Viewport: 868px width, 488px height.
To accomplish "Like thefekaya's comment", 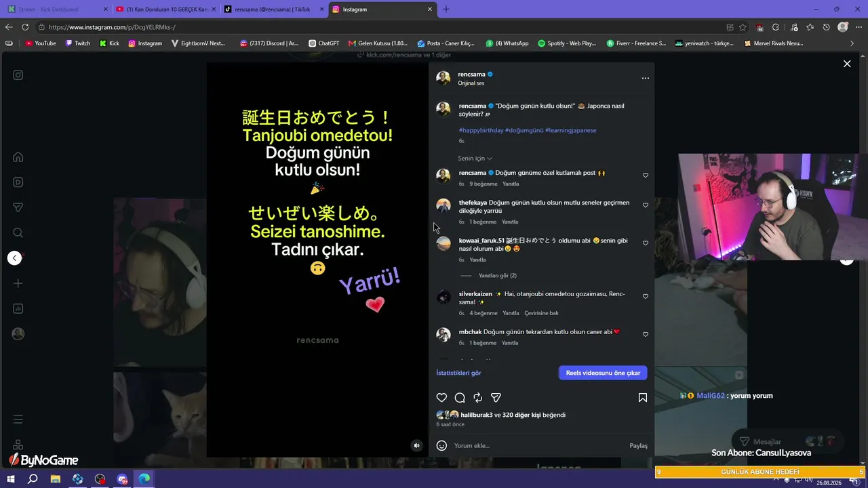I will [x=646, y=205].
